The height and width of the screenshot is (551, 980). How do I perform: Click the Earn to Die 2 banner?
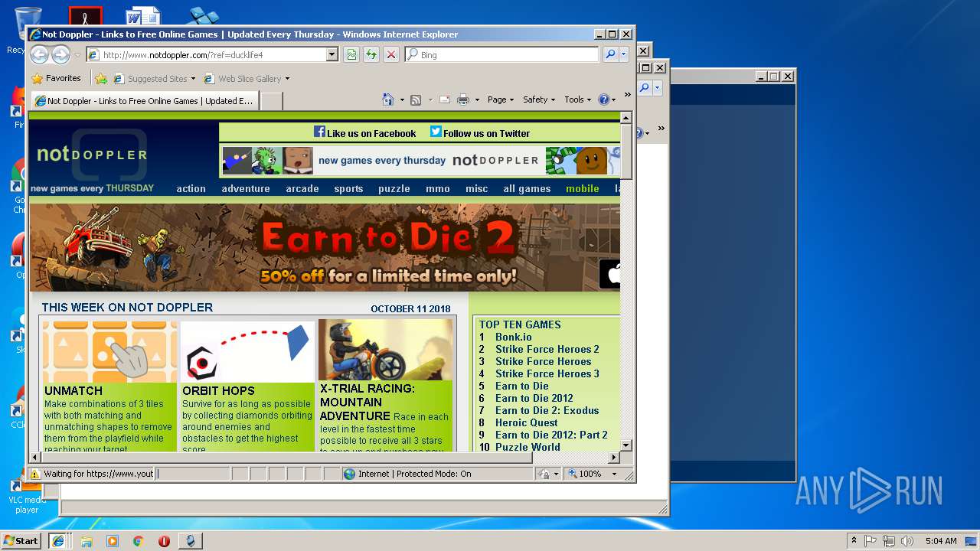point(325,247)
